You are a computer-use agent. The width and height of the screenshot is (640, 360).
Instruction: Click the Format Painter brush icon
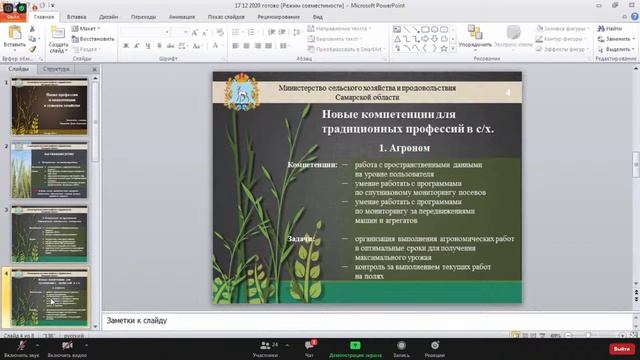[x=32, y=49]
